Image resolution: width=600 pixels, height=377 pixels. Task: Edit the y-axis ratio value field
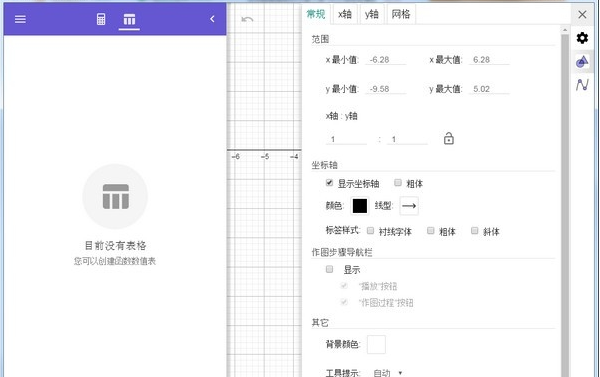(x=407, y=139)
